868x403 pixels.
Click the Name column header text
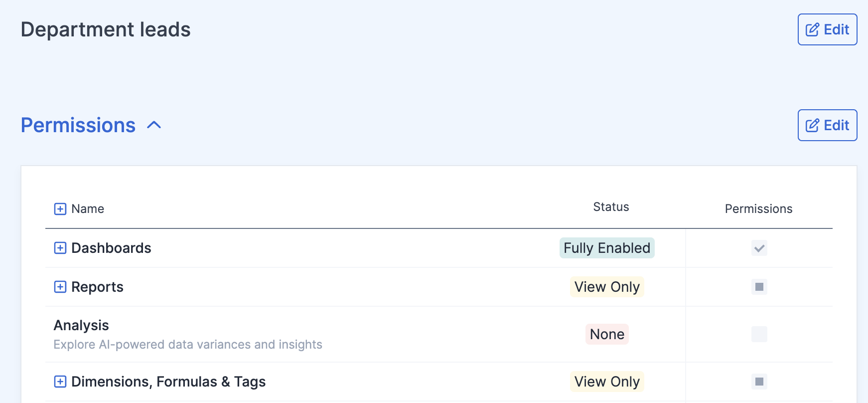88,209
